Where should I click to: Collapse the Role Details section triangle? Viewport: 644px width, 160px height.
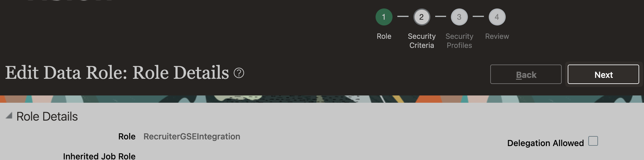(x=9, y=115)
